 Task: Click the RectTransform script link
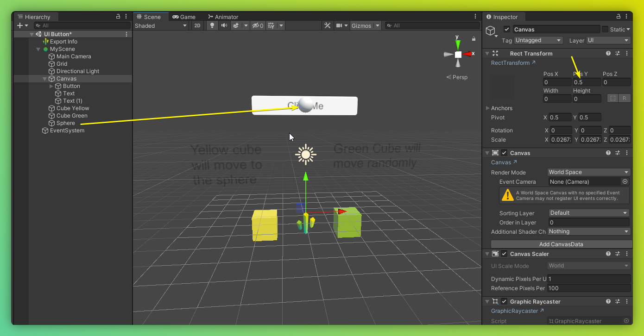pos(510,62)
